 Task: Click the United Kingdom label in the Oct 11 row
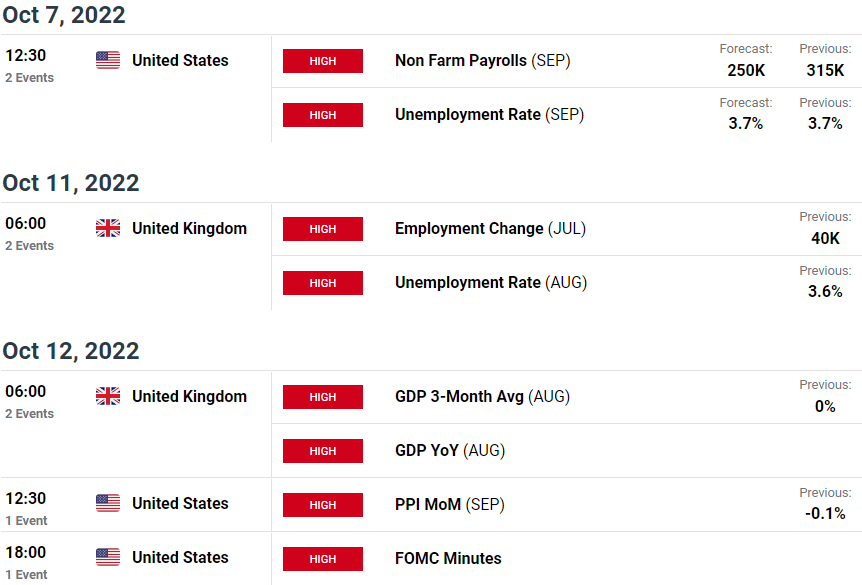[189, 228]
